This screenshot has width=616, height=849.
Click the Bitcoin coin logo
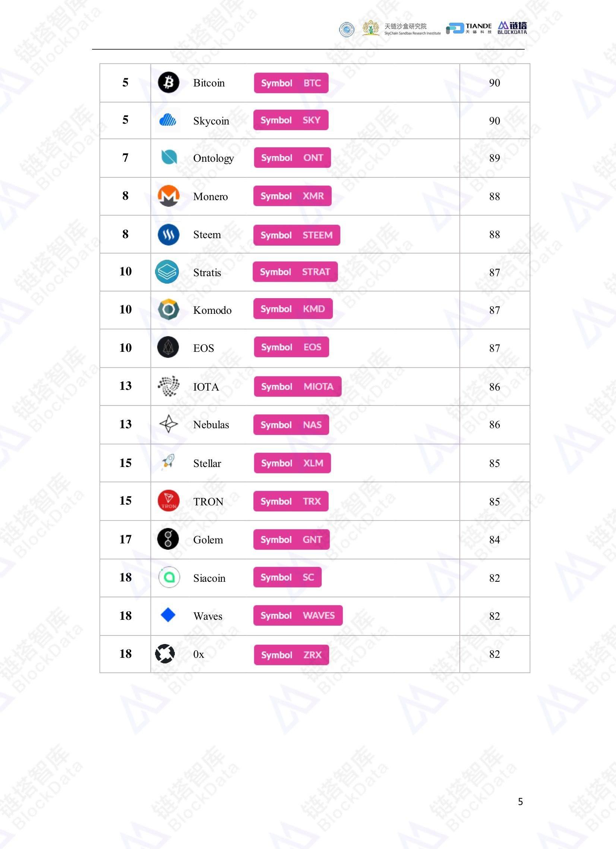click(x=168, y=82)
